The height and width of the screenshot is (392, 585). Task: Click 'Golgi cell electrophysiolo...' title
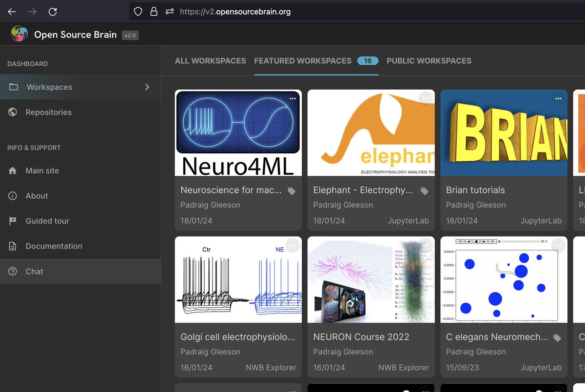[x=238, y=337]
